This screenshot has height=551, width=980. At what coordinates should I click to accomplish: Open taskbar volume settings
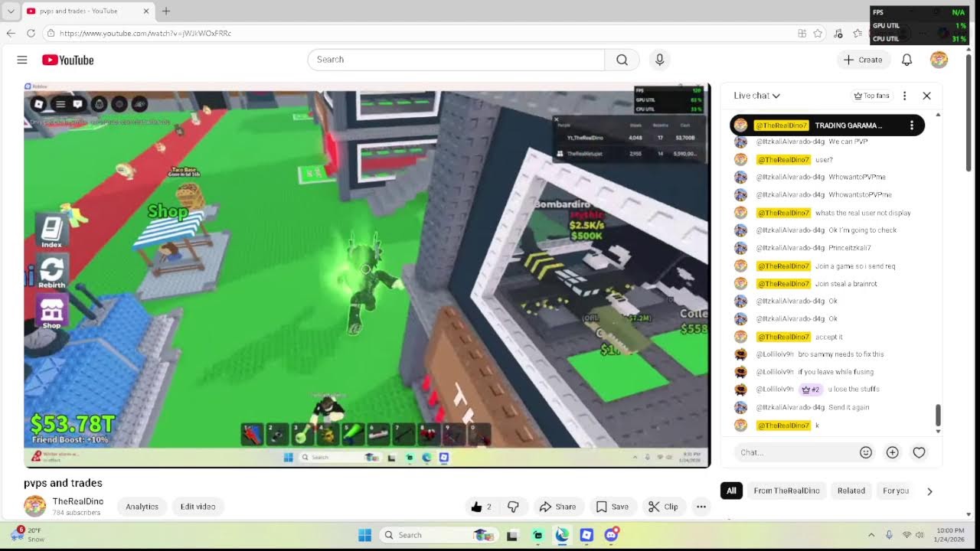[x=920, y=535]
